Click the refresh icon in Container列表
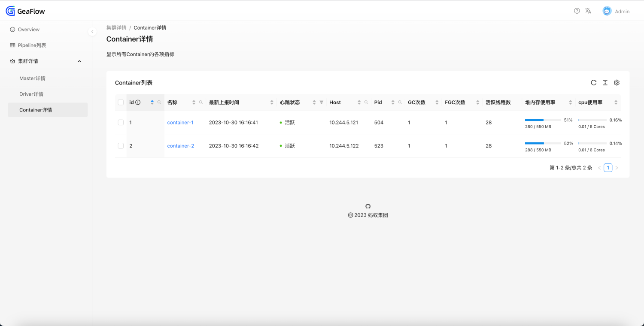This screenshot has height=326, width=644. click(593, 83)
